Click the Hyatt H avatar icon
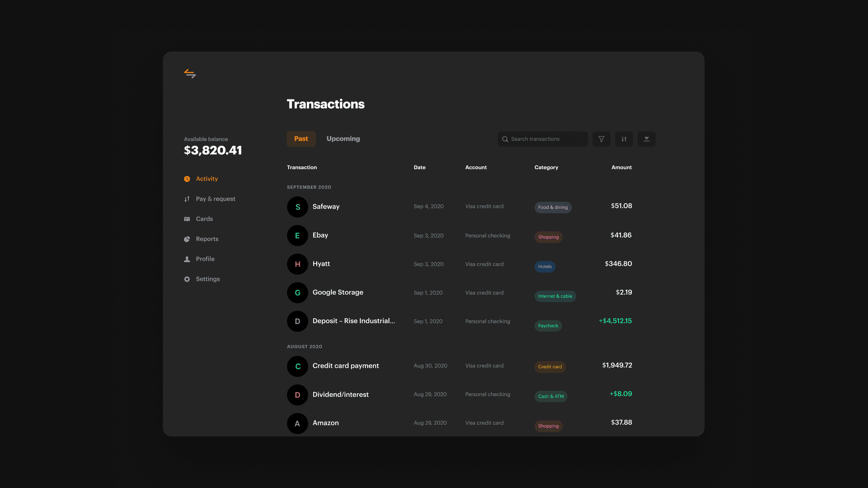The height and width of the screenshot is (488, 868). (297, 264)
